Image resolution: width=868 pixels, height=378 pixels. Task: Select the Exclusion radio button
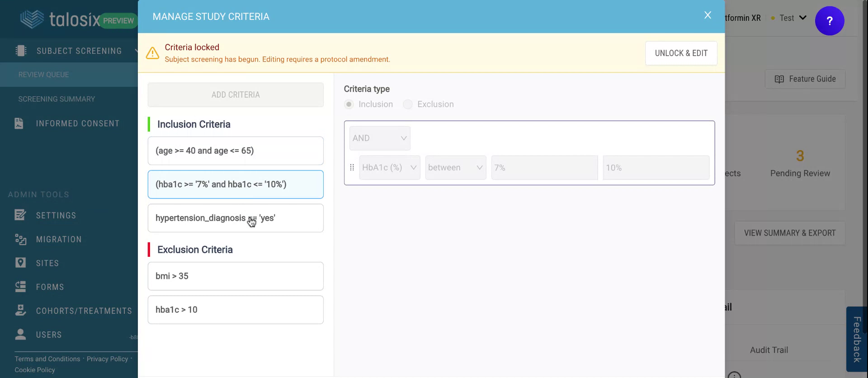[x=407, y=104]
